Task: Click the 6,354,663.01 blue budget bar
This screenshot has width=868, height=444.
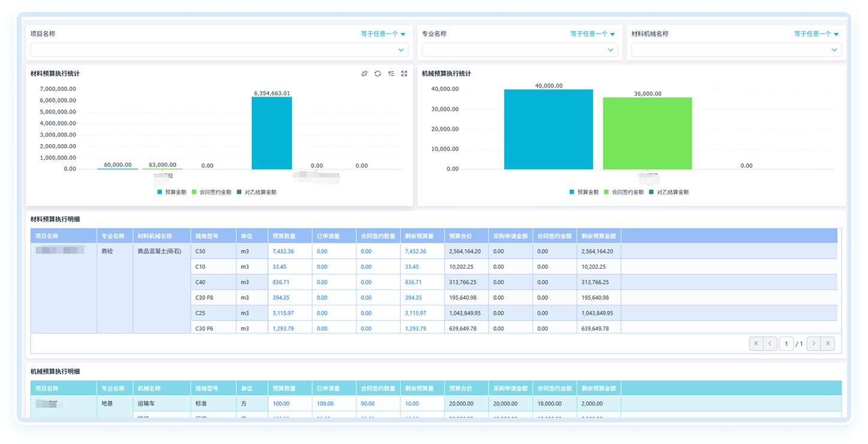Action: (x=272, y=133)
